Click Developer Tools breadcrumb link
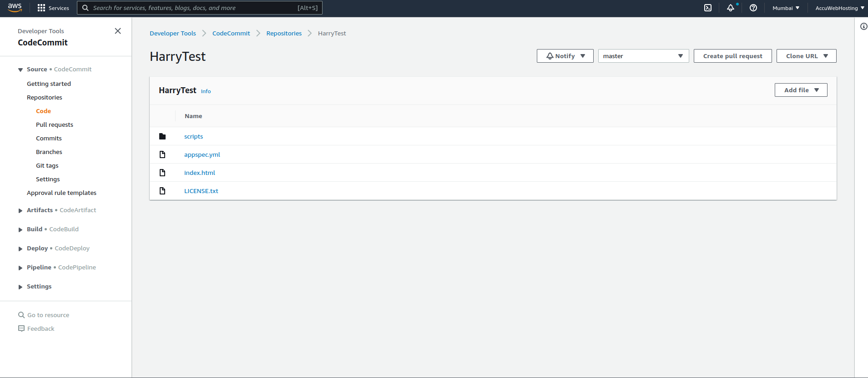Viewport: 868px width, 378px height. (x=173, y=33)
